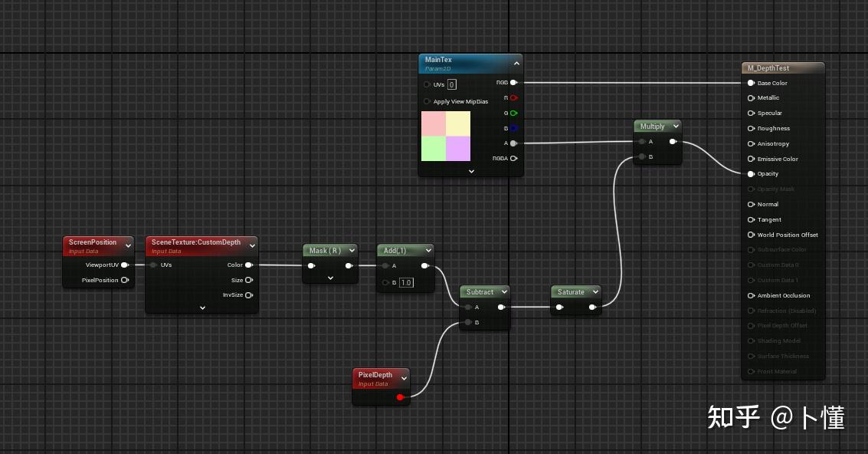Click the ViewportUV output pin on ScreenPosition

tap(125, 265)
